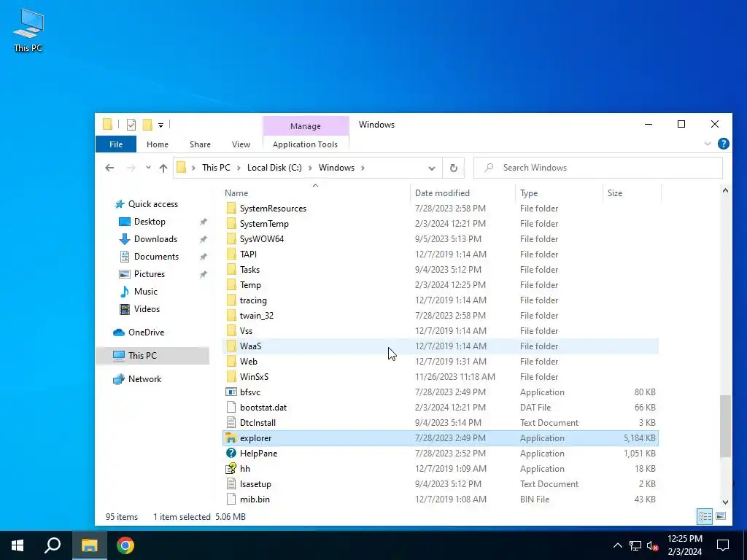Select the Manage contextual tab
This screenshot has width=747, height=560.
click(x=306, y=126)
